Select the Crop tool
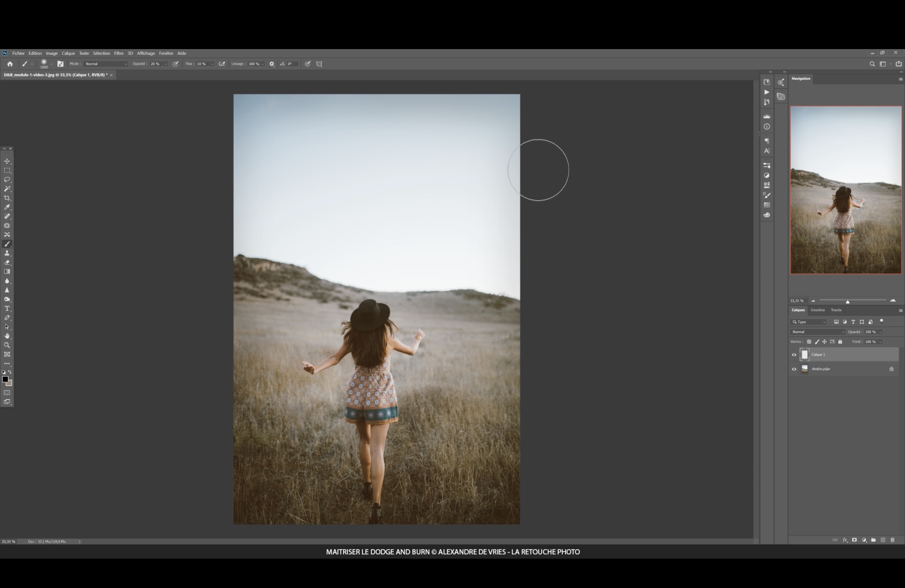This screenshot has width=905, height=588. 7,198
